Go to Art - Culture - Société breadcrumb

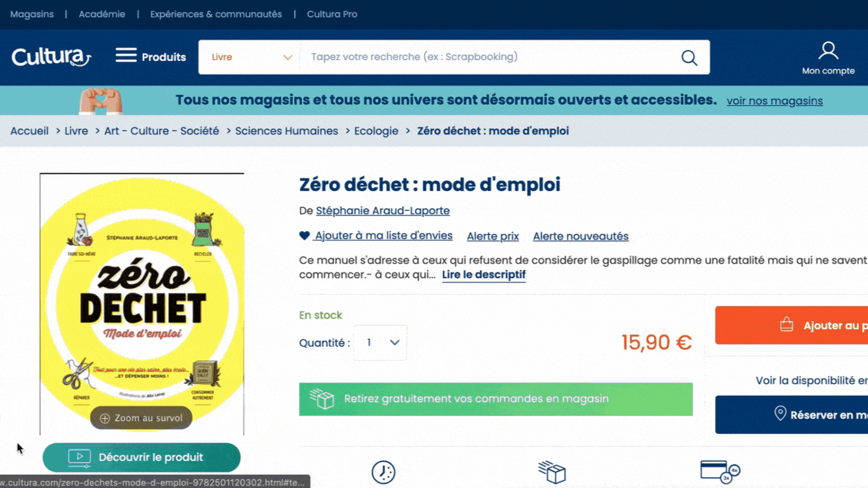(162, 131)
